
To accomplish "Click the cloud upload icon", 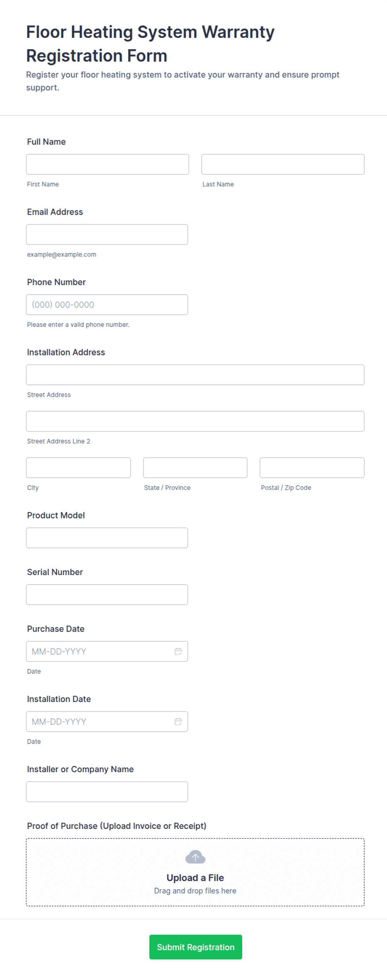I will [x=195, y=857].
